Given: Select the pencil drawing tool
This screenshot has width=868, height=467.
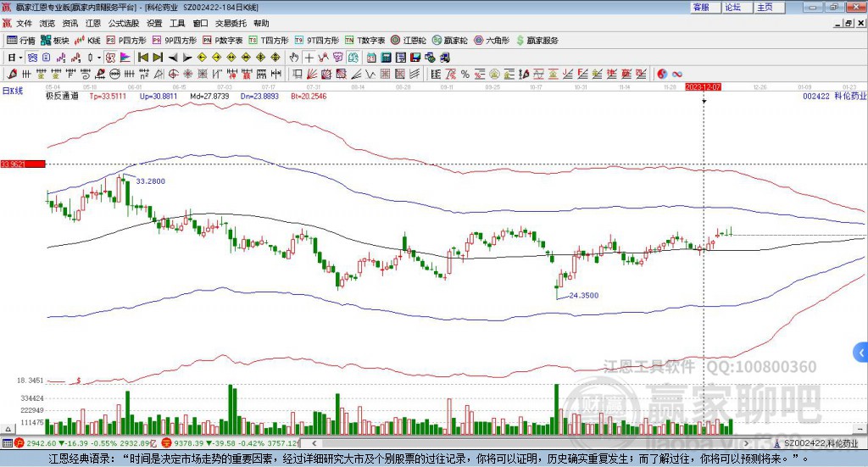Looking at the screenshot, I should tap(12, 74).
